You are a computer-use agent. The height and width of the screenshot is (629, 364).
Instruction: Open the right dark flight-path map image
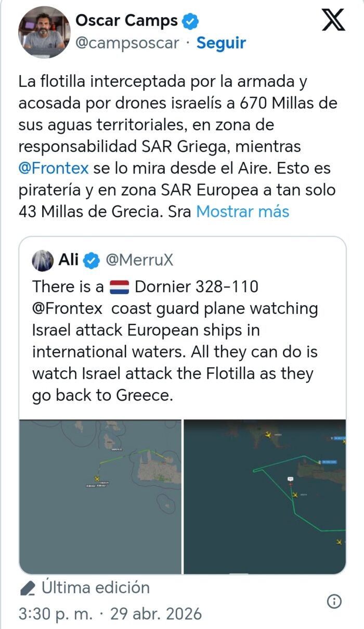click(x=265, y=496)
